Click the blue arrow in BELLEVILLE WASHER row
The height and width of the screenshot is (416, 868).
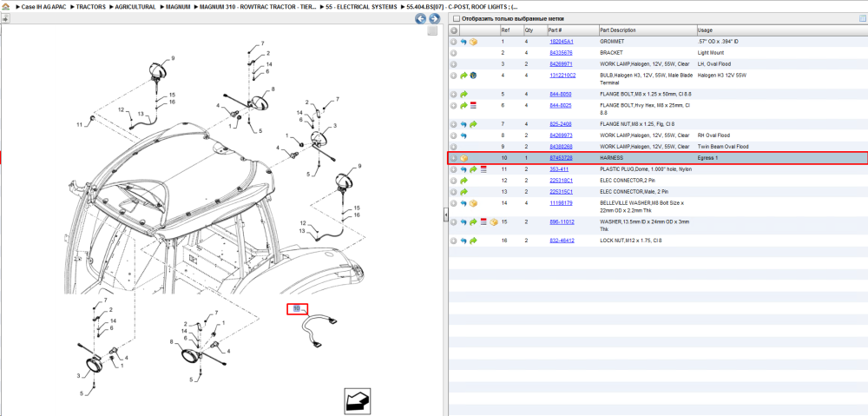pos(464,203)
